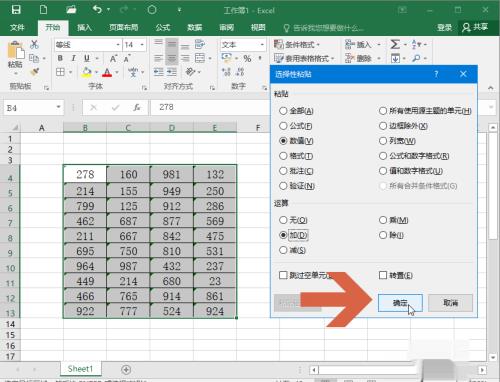The width and height of the screenshot is (500, 382).
Task: Click the Wrap Text icon
Action: point(200,44)
